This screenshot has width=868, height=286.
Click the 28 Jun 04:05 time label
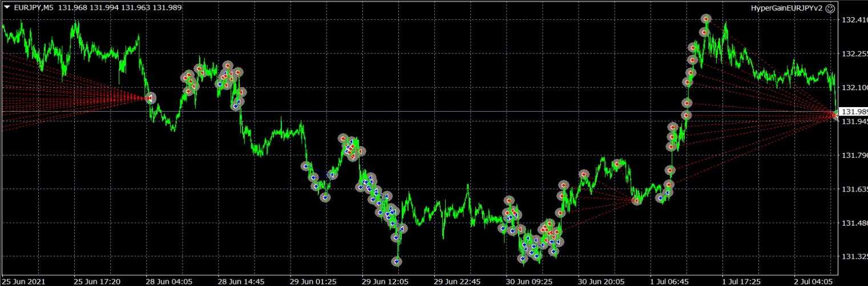(169, 281)
